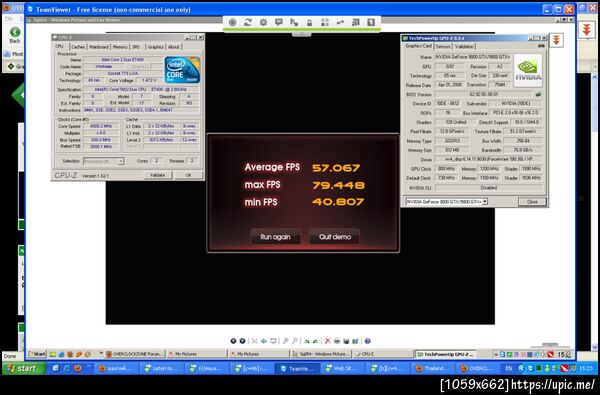Start slideshow in Picture Viewer toolbar
Viewport: 600px width, 395px height.
point(273,341)
